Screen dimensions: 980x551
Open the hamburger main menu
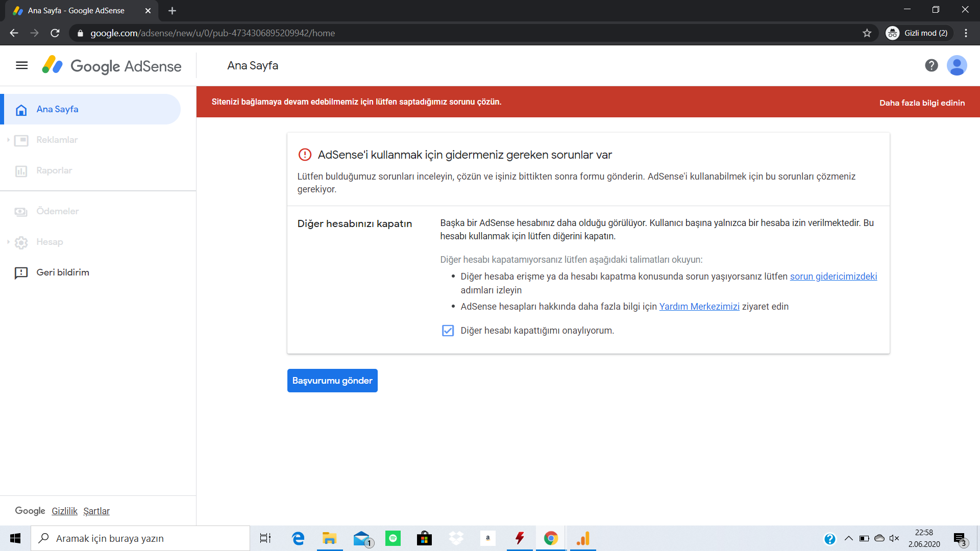click(x=21, y=65)
